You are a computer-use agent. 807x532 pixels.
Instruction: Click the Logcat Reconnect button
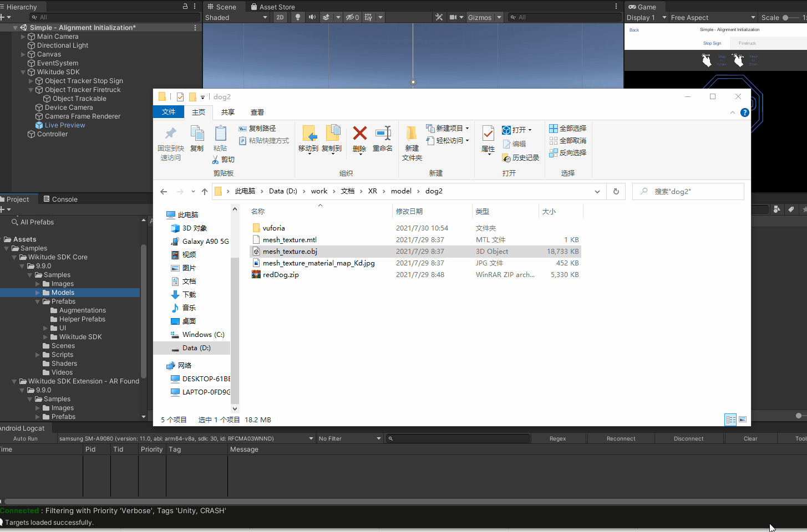(x=621, y=438)
